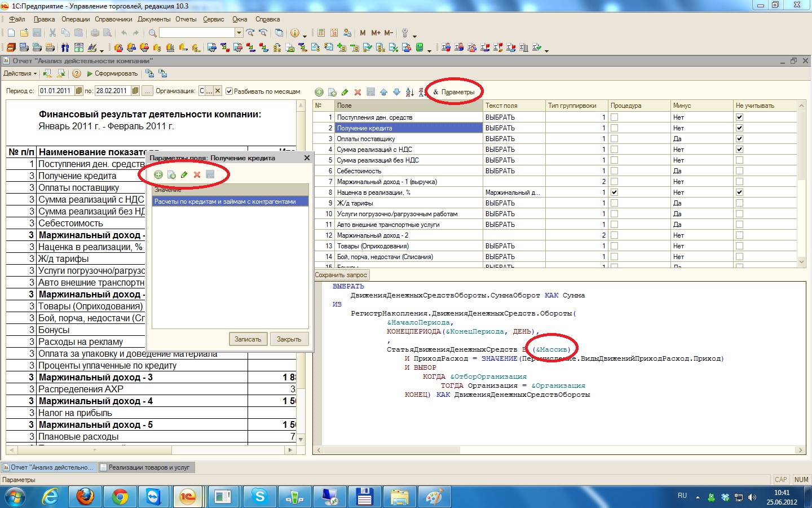Sort fields ascending A-Я icon
Image resolution: width=812 pixels, height=508 pixels.
tap(409, 92)
